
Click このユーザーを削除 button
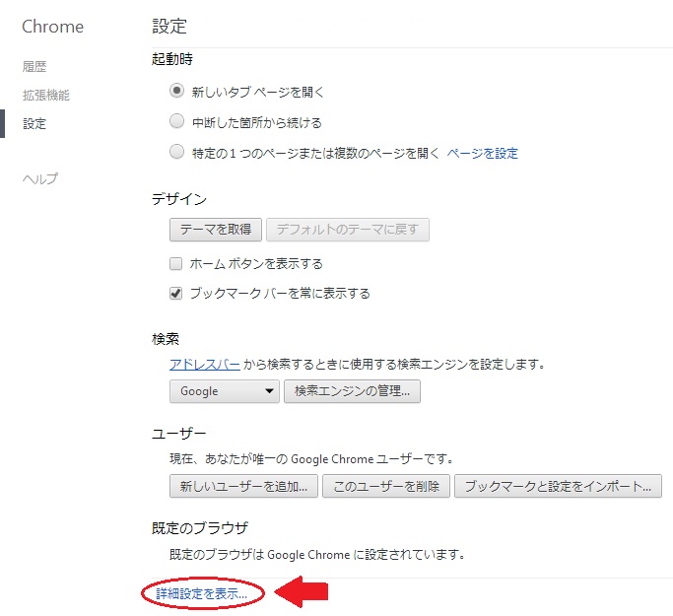[386, 486]
